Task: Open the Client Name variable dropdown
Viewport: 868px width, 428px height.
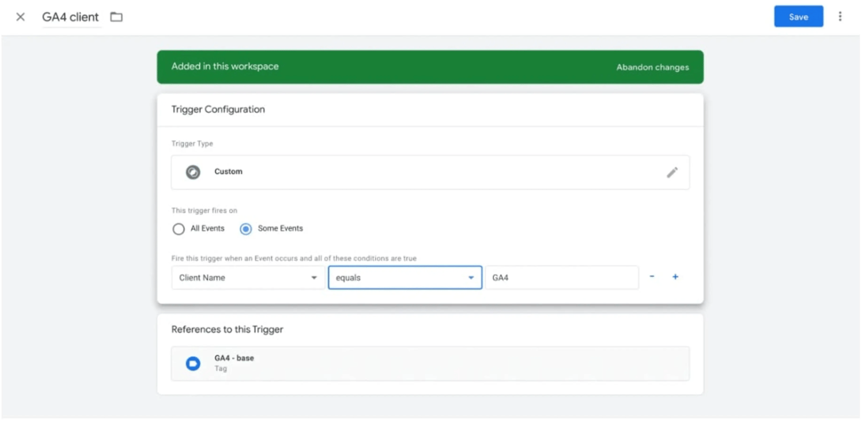Action: pos(248,277)
